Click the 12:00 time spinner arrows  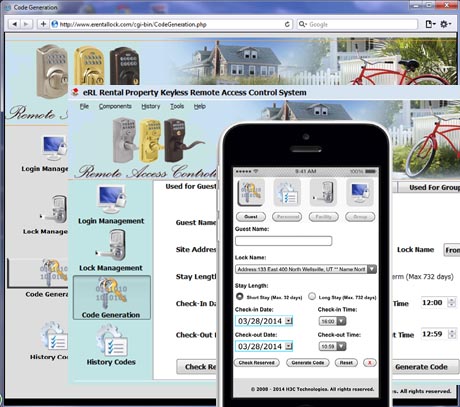coord(452,303)
